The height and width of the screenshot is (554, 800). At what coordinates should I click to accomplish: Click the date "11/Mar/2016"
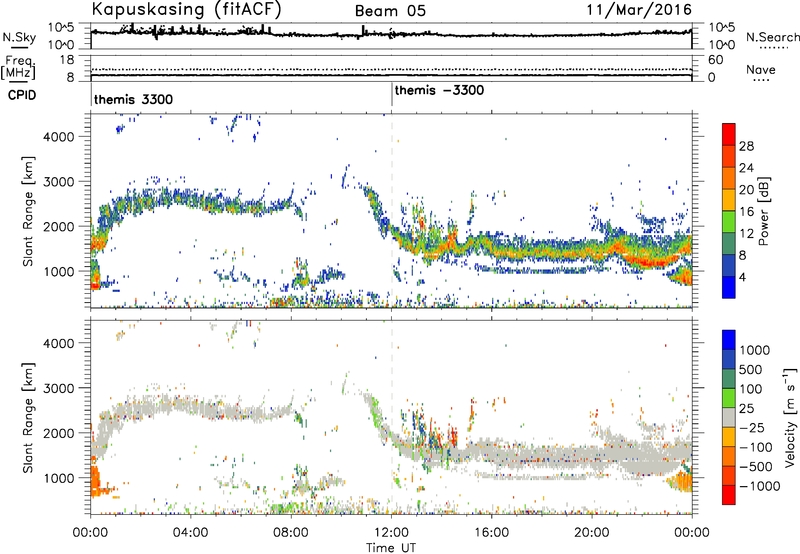pyautogui.click(x=639, y=9)
